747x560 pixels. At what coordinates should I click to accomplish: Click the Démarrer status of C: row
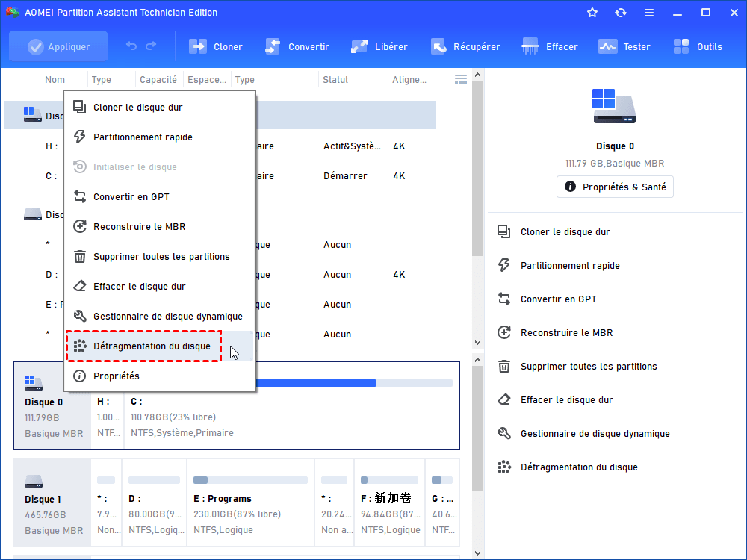[x=345, y=176]
